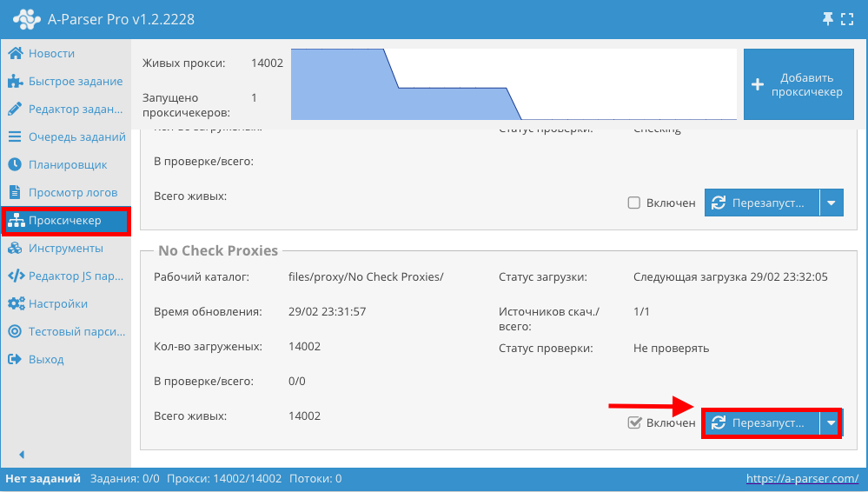Open the a-parser.com link in the status bar
Viewport: 868px width, 492px height.
(x=802, y=478)
